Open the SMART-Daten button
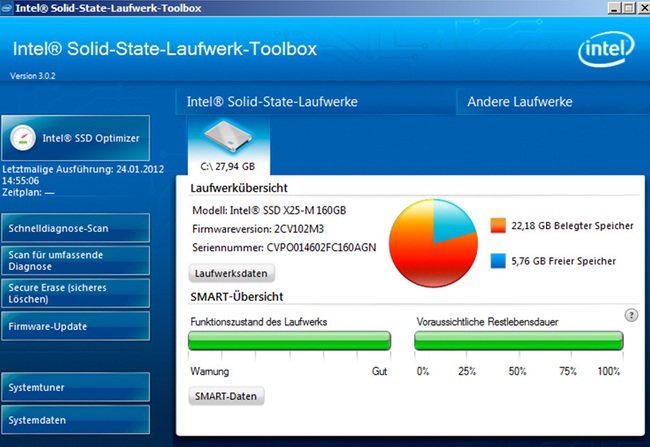Viewport: 650px width, 447px height. point(226,396)
